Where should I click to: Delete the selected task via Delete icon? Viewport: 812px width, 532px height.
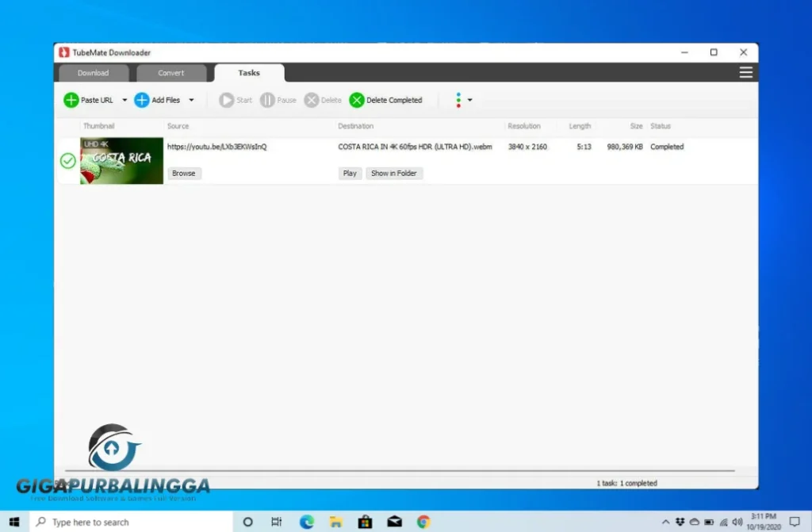(312, 100)
